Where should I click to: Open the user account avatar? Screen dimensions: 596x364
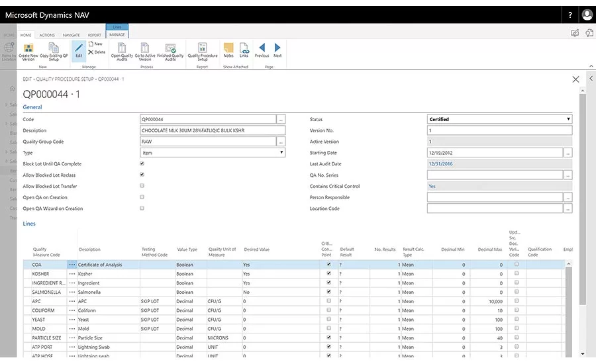click(587, 15)
